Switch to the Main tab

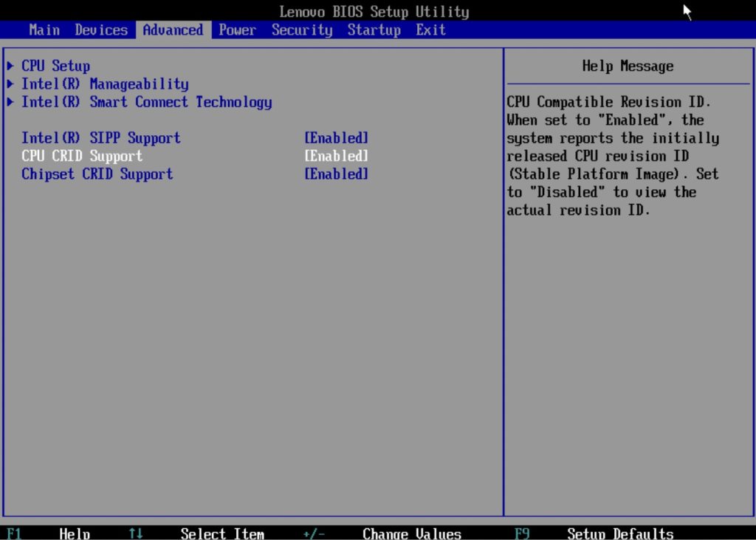pyautogui.click(x=44, y=30)
